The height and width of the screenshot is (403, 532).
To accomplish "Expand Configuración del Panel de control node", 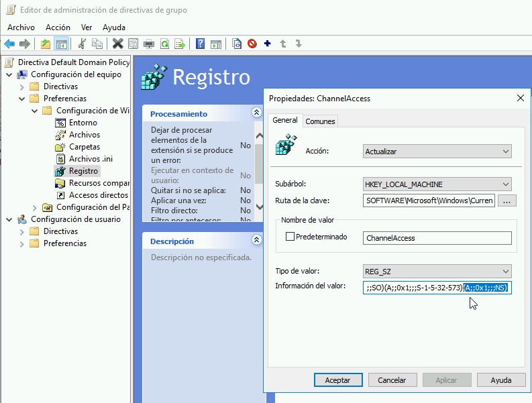I will pyautogui.click(x=35, y=207).
